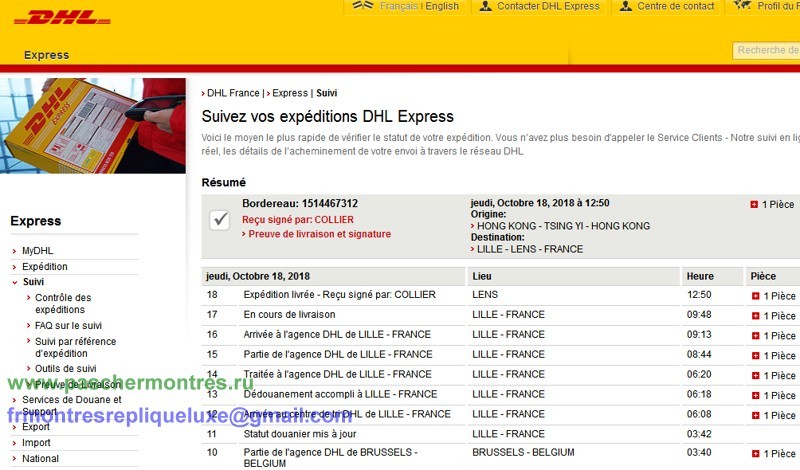Select the Express tab in the header

point(46,55)
